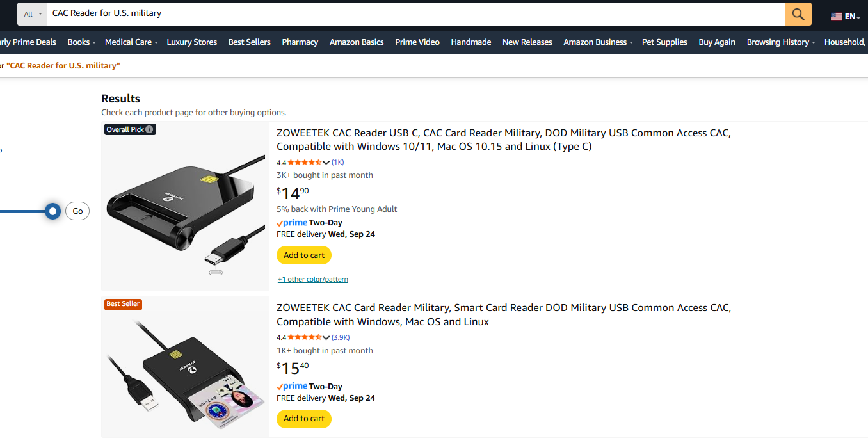Expand the Browsing History dropdown
868x443 pixels.
coord(780,42)
